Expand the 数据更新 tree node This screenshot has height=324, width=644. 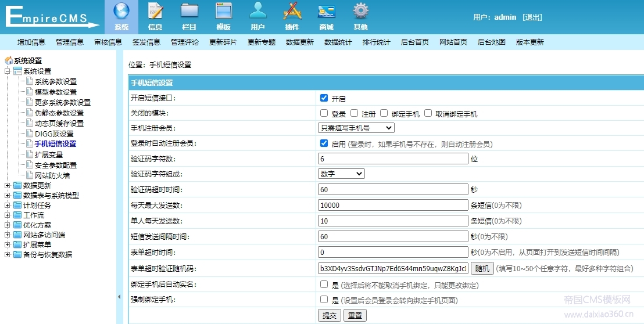(x=8, y=185)
